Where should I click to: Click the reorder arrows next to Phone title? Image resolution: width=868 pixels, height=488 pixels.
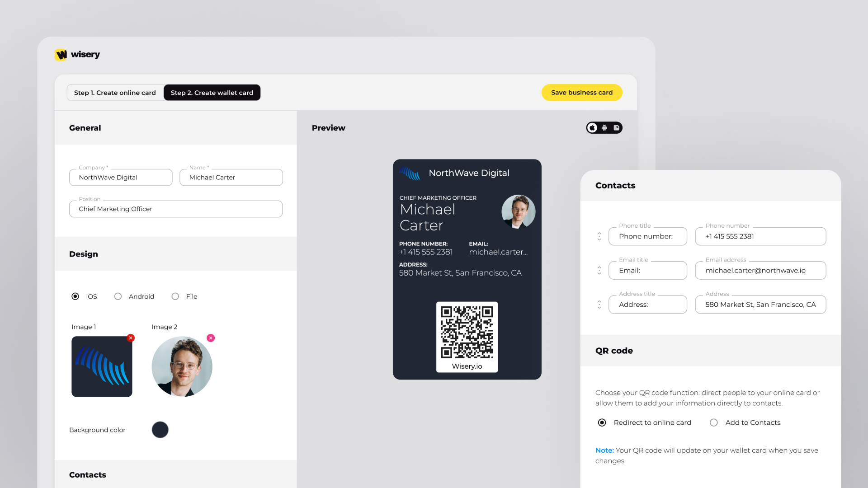[x=599, y=236]
